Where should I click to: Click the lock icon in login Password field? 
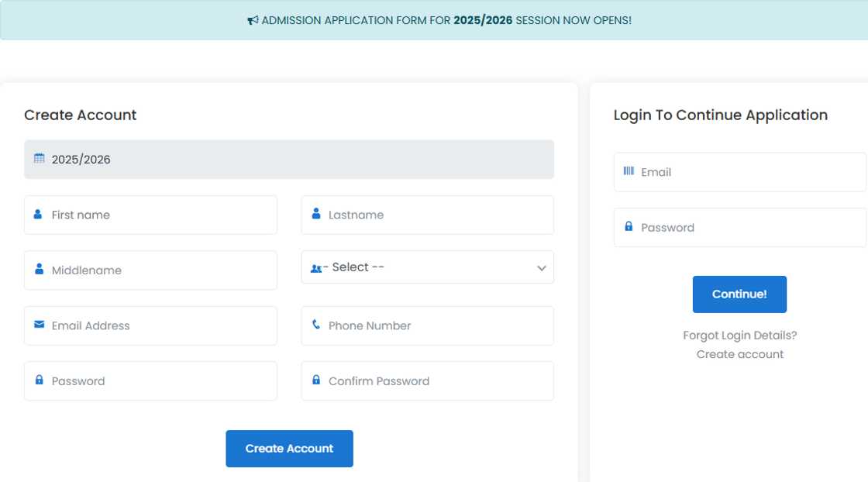coord(628,226)
